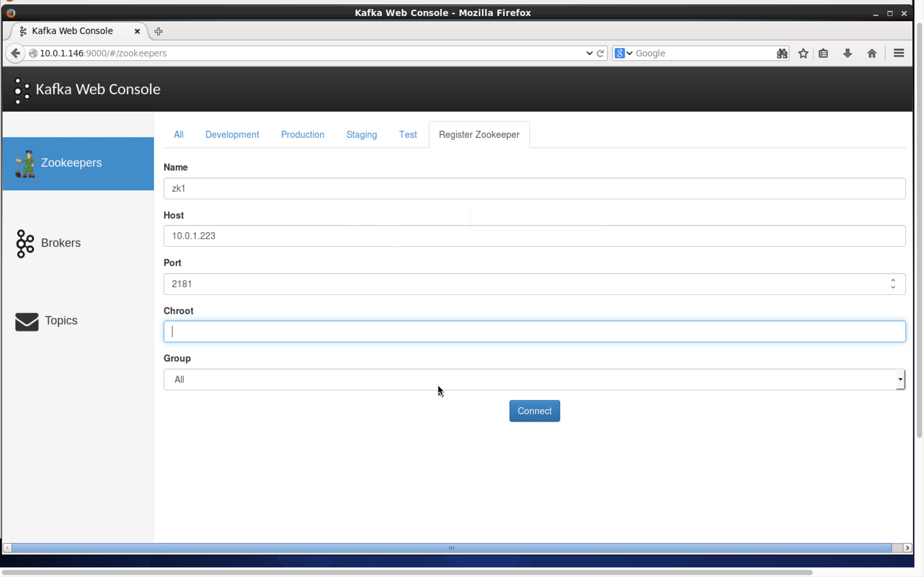Open a new browser tab

[158, 31]
